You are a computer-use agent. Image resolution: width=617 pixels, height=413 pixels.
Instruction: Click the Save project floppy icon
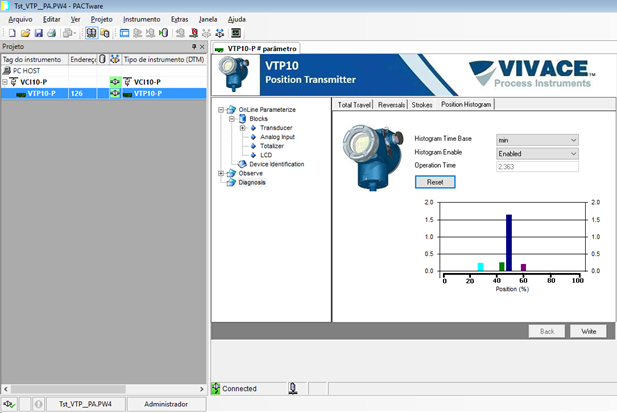pos(39,33)
